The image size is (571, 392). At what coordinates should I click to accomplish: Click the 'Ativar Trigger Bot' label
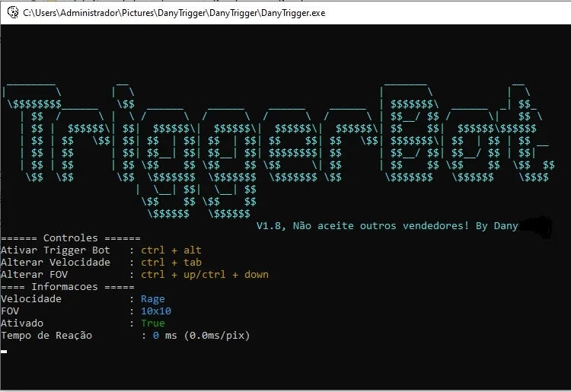(x=56, y=250)
